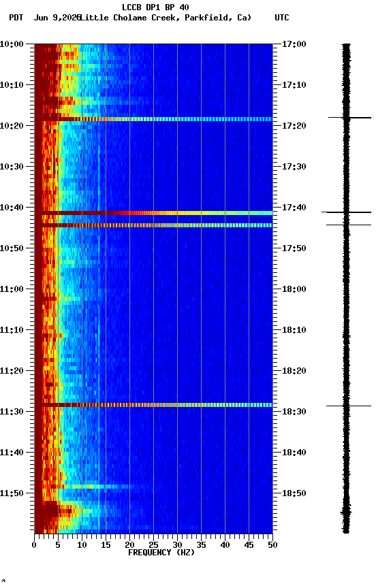Click the '35' frequency axis tick label

[201, 545]
